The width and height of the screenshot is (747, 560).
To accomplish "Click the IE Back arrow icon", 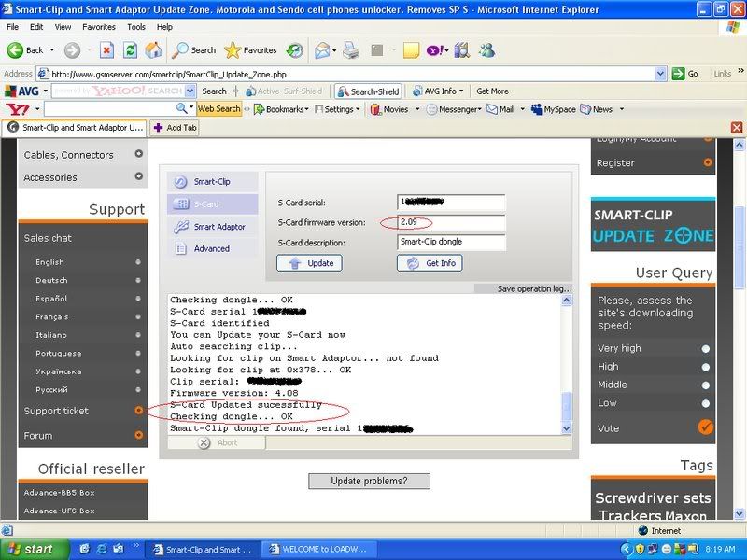I will coord(15,50).
